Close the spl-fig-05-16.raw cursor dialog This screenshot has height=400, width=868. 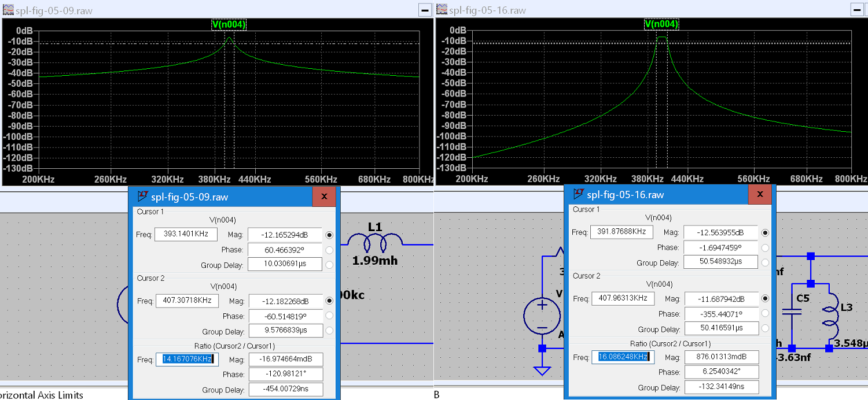pyautogui.click(x=760, y=195)
